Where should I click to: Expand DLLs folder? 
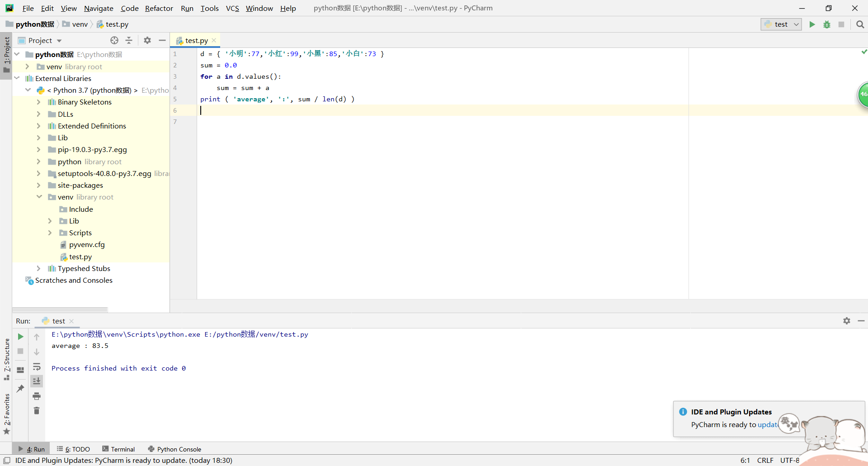coord(39,114)
